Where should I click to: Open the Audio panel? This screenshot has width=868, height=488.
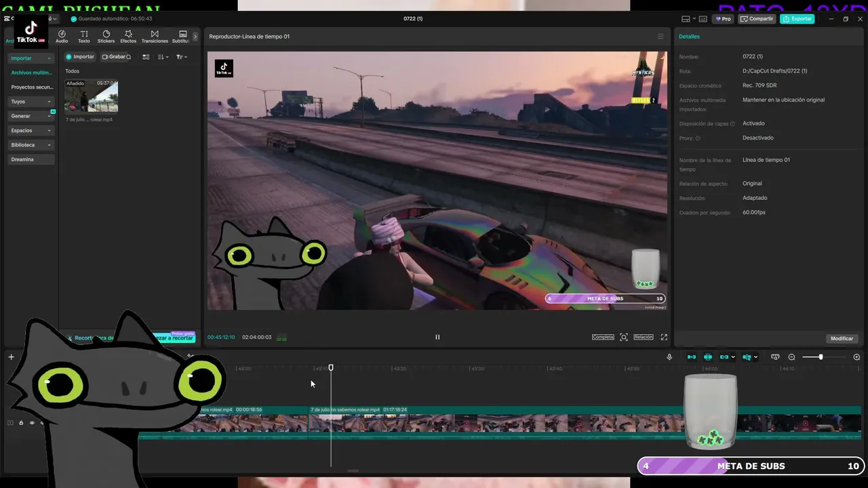pyautogui.click(x=62, y=37)
